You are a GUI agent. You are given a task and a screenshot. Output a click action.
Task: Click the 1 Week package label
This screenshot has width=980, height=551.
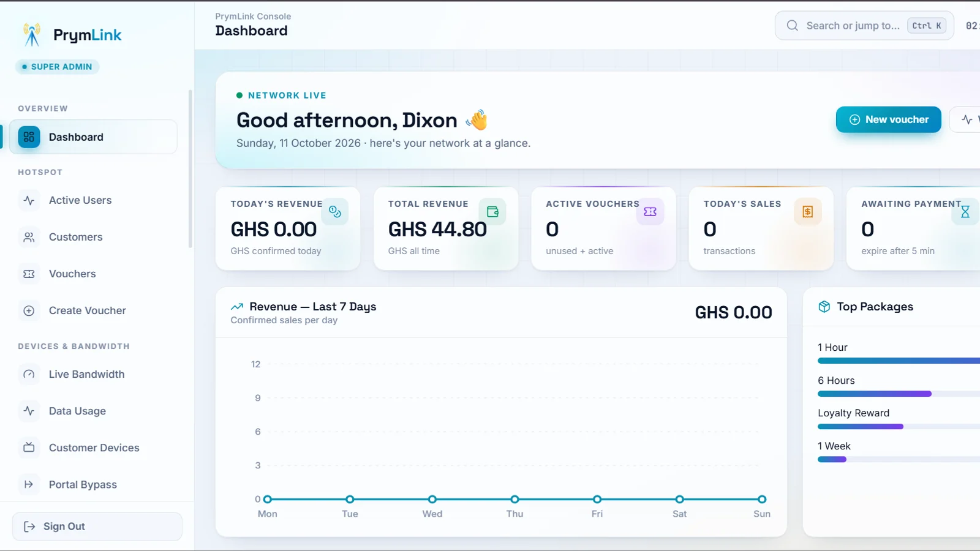(x=834, y=446)
